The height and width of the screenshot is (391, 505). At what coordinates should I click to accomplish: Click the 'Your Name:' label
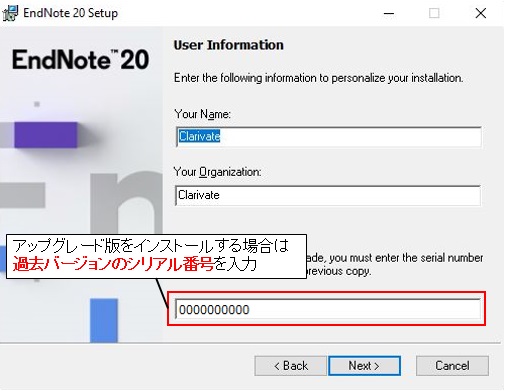[x=202, y=114]
